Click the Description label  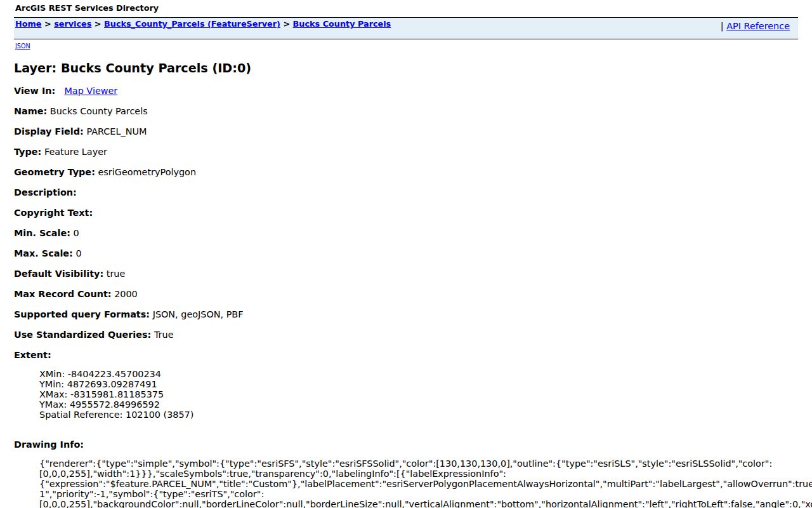(45, 192)
